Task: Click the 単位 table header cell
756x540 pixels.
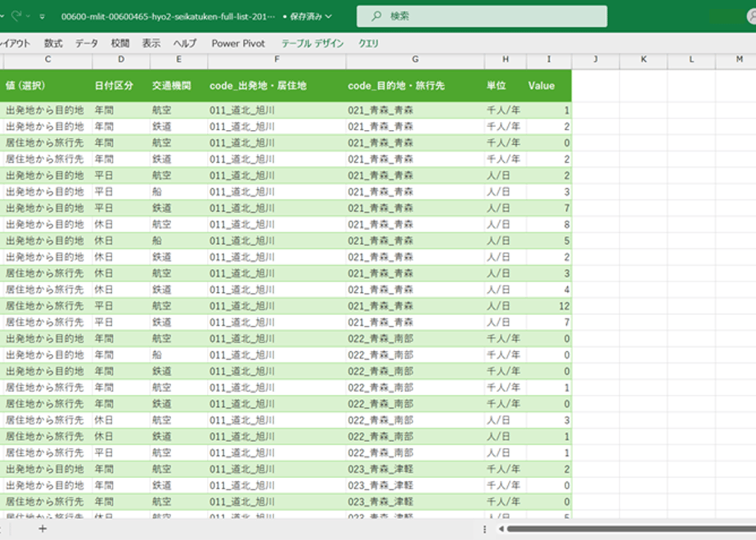Action: (506, 86)
